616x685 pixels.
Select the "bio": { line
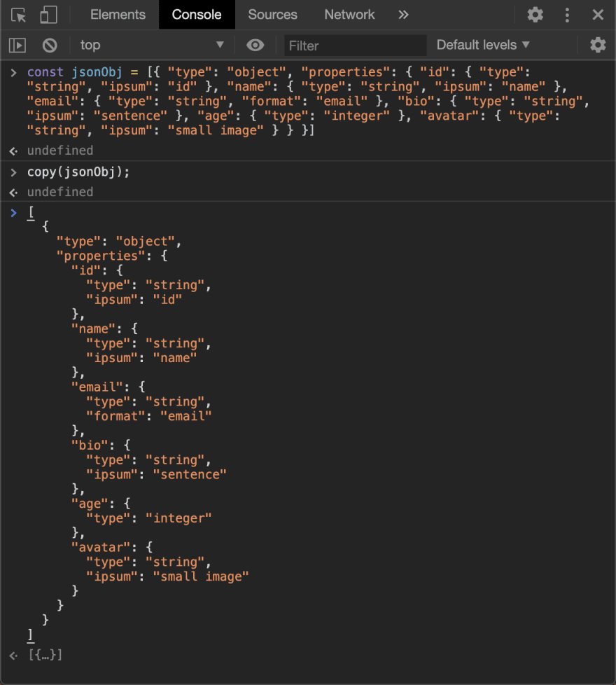[x=101, y=445]
